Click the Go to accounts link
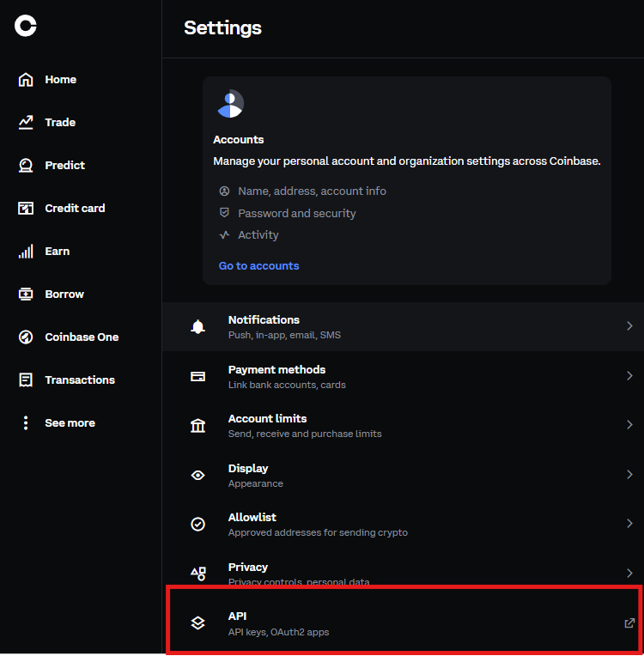Image resolution: width=644 pixels, height=656 pixels. click(259, 265)
